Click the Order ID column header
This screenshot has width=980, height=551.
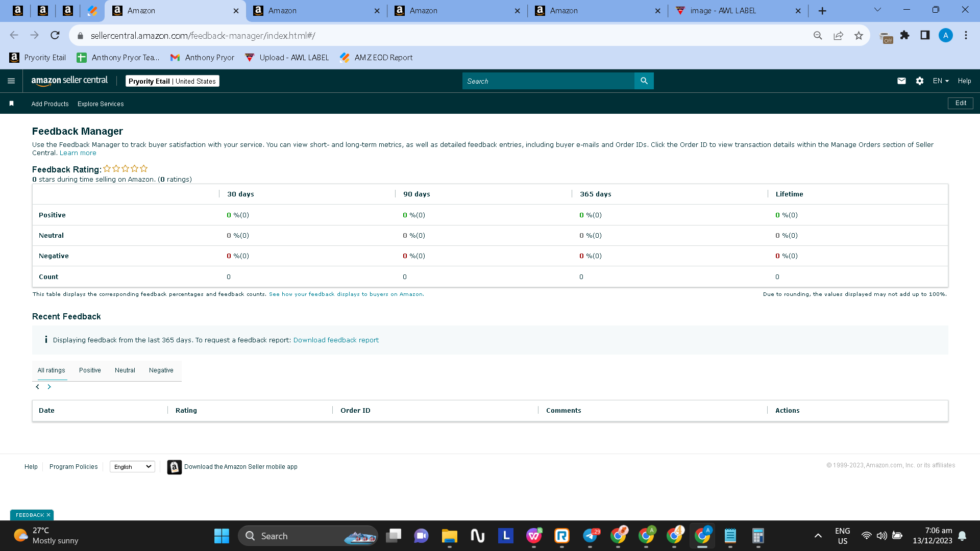(x=355, y=411)
